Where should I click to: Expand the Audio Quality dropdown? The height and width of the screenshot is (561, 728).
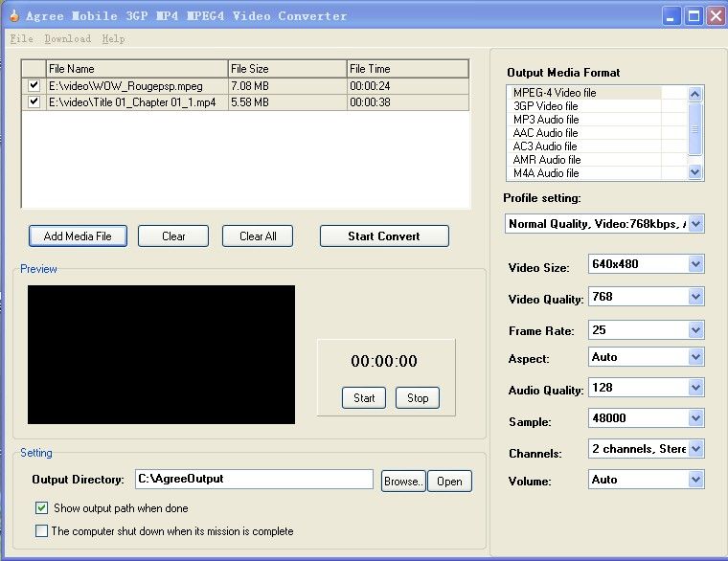click(695, 388)
